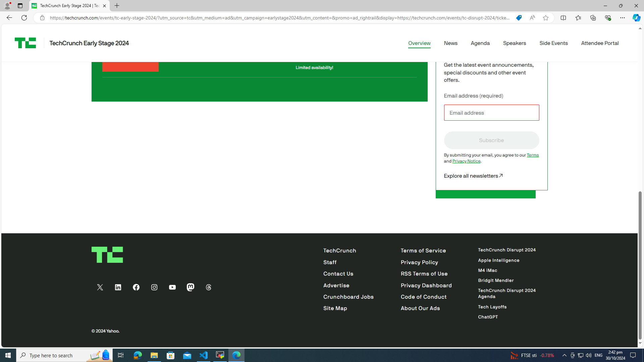Switch to the Speakers nav tab
The width and height of the screenshot is (644, 362).
tap(514, 43)
